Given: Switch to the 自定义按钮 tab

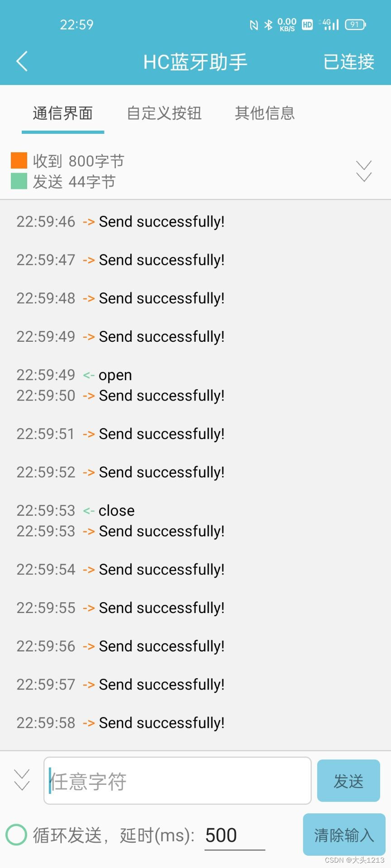Looking at the screenshot, I should pyautogui.click(x=164, y=113).
